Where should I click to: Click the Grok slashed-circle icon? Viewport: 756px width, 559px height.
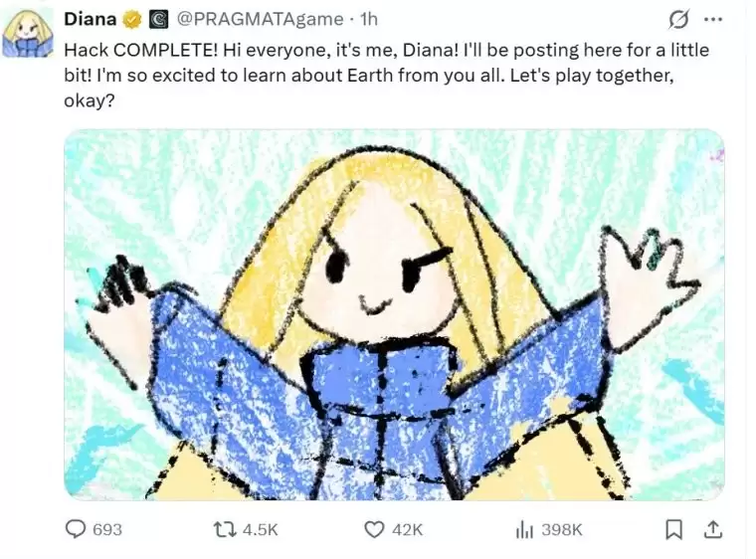point(677,20)
